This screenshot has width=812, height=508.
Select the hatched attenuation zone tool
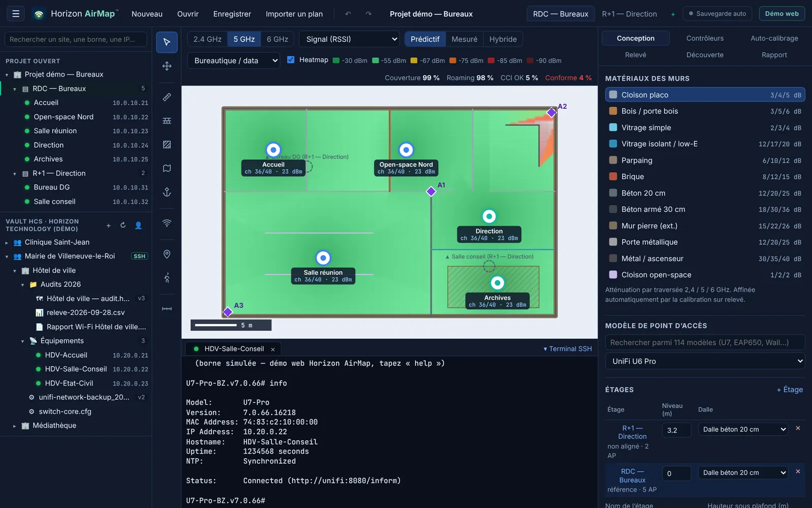167,145
